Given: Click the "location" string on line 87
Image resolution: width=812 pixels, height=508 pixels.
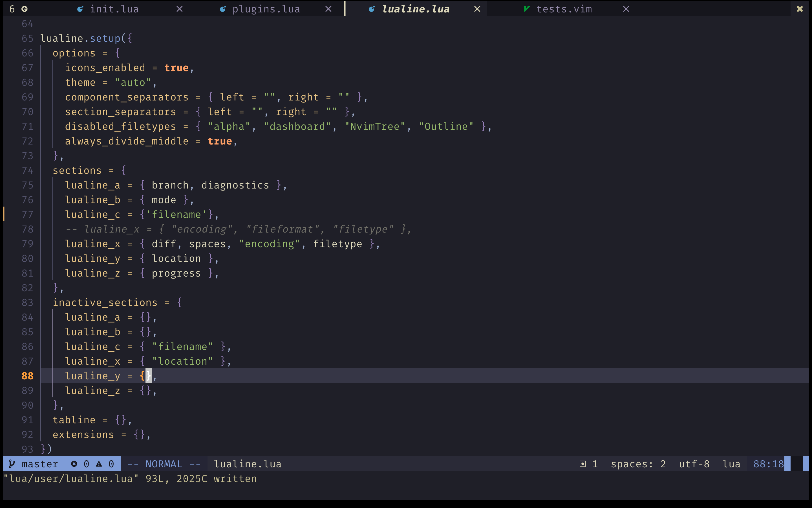Looking at the screenshot, I should 182,361.
